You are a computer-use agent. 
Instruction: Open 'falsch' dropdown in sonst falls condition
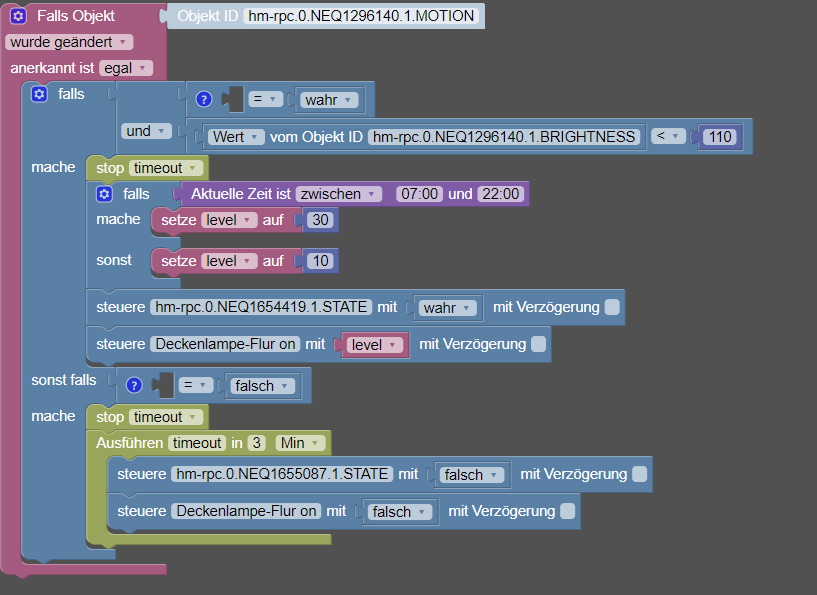pos(263,386)
